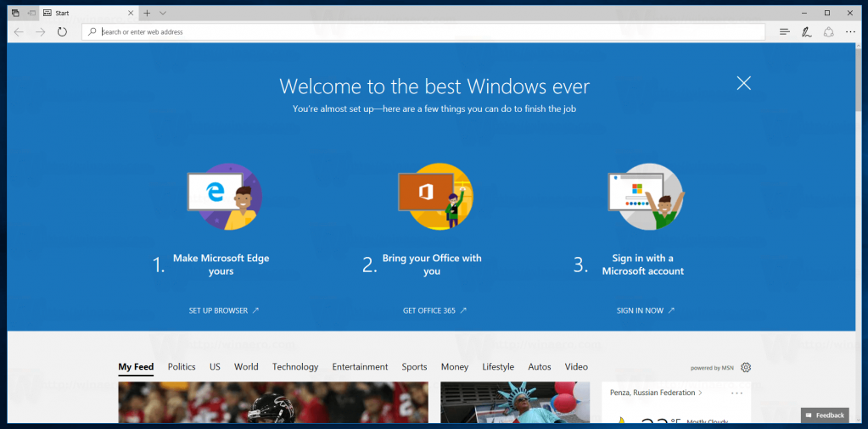
Task: Close the Start tab
Action: click(131, 13)
